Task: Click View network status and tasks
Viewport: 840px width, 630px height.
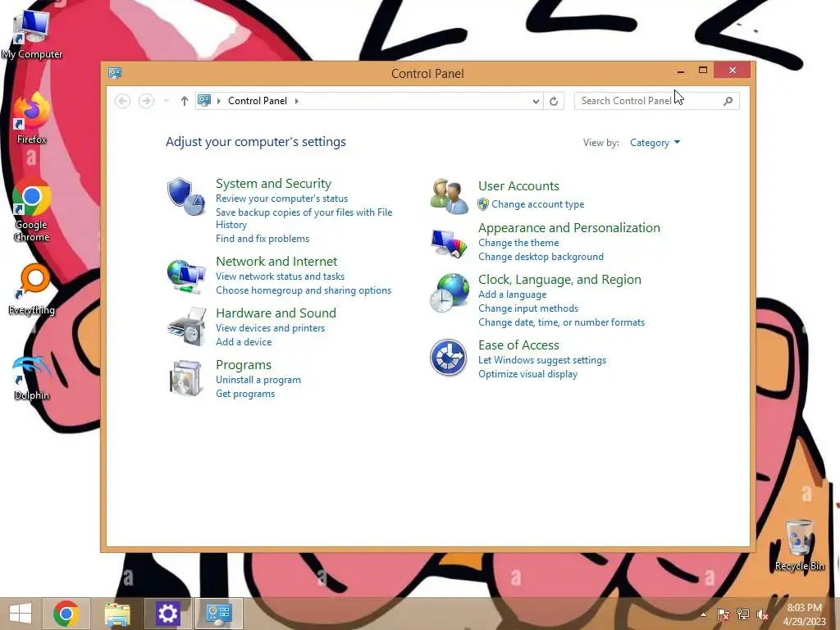Action: click(281, 276)
